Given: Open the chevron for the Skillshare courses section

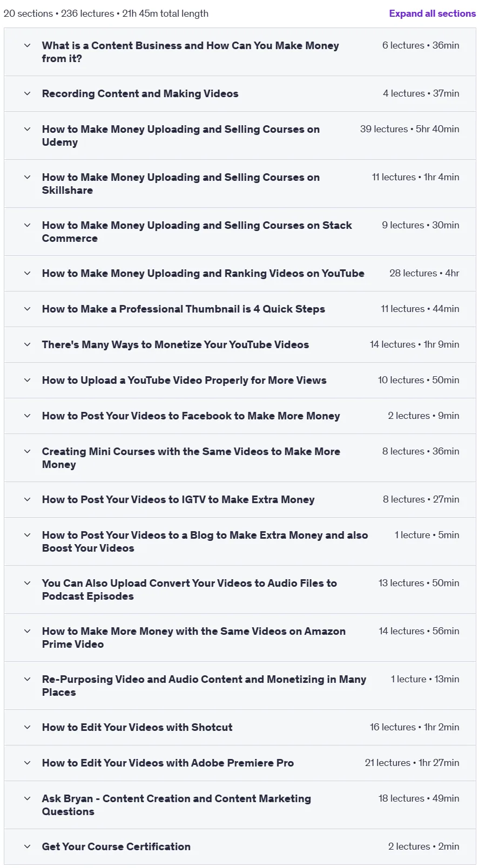Looking at the screenshot, I should tap(28, 177).
